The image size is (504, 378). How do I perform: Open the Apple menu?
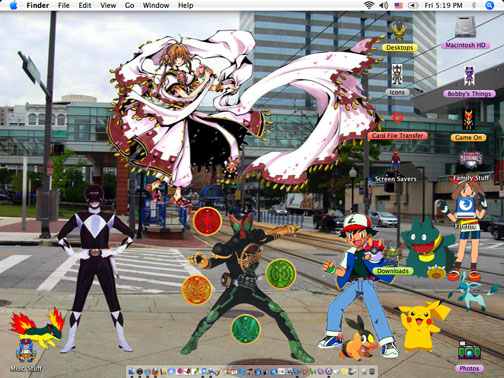[14, 5]
